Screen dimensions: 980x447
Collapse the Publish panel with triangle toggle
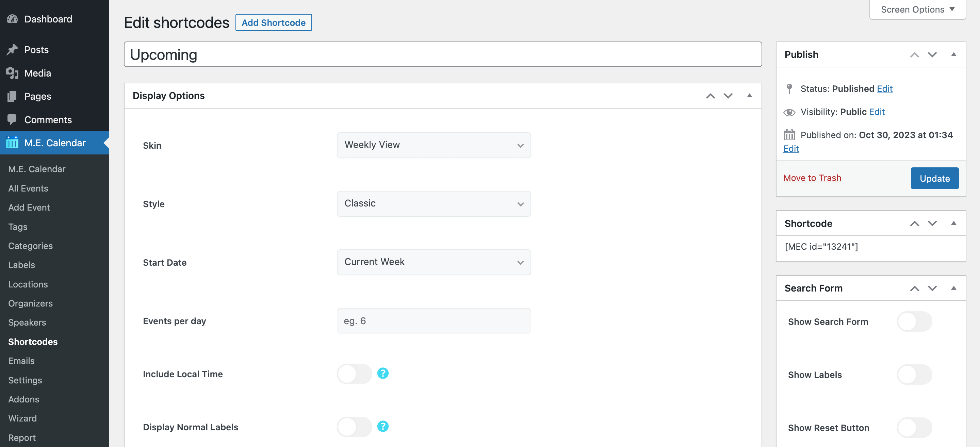(953, 54)
